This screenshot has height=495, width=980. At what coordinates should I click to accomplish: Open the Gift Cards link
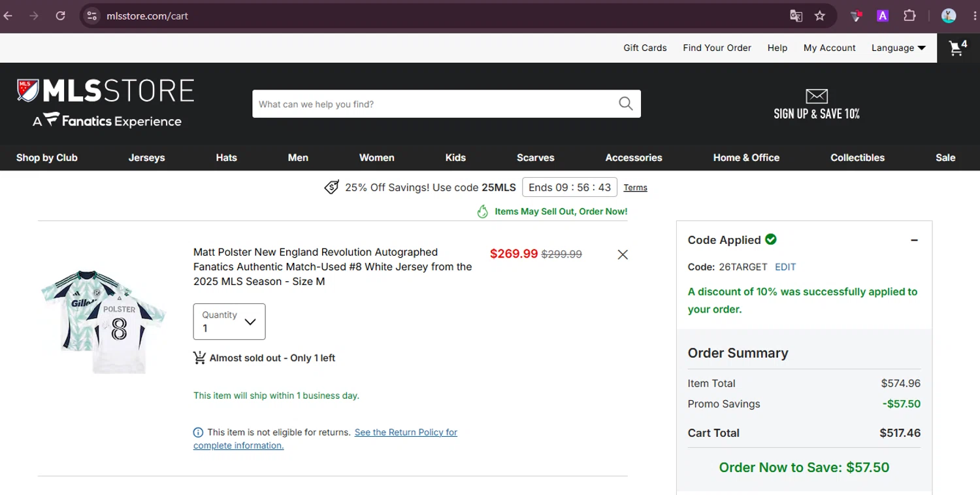pyautogui.click(x=645, y=48)
